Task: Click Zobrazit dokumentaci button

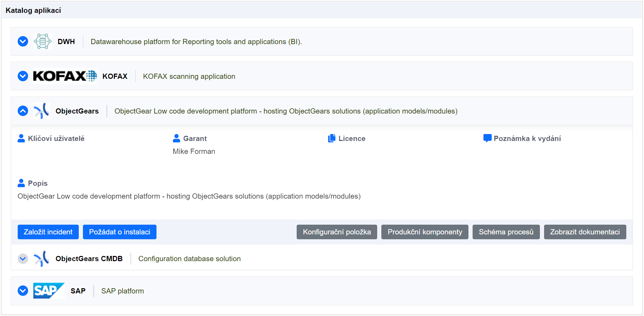Action: click(x=585, y=232)
